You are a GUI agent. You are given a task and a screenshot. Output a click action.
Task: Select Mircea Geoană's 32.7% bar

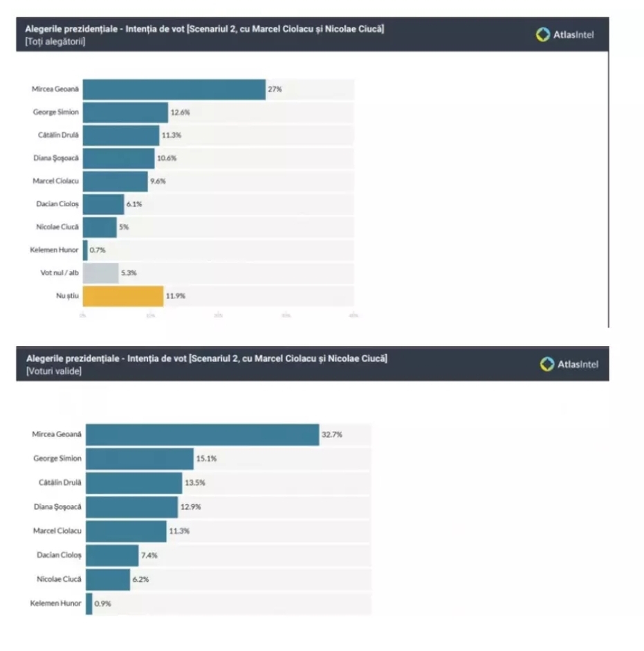[x=203, y=434]
